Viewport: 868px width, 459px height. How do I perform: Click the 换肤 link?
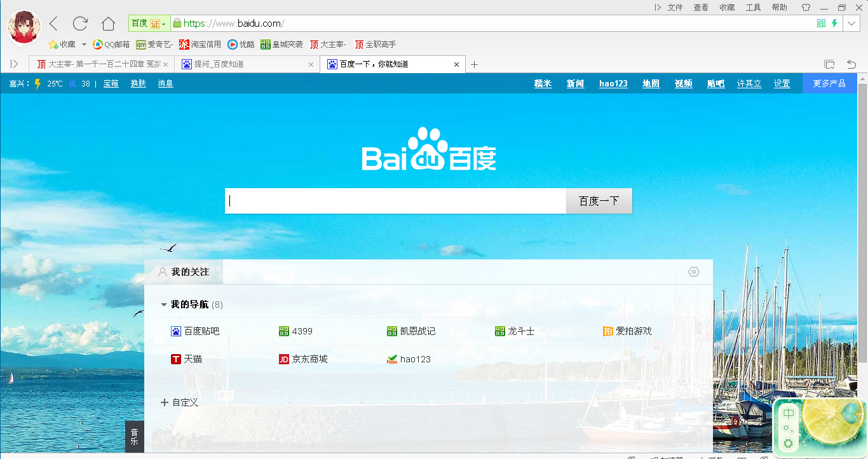(138, 83)
